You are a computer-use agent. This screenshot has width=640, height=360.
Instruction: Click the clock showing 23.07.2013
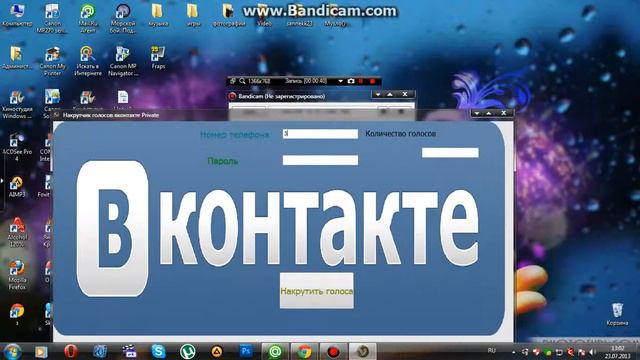click(617, 352)
